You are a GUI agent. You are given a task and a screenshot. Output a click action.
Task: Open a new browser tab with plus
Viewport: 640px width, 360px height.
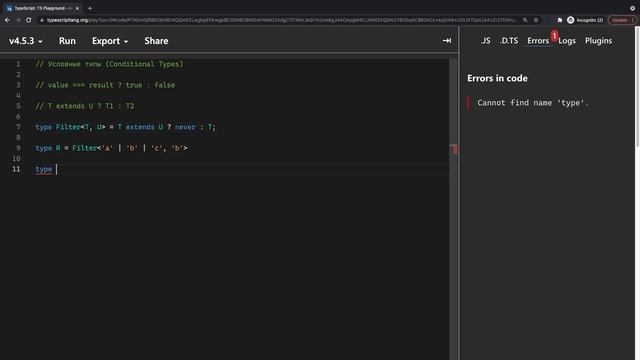(x=90, y=8)
